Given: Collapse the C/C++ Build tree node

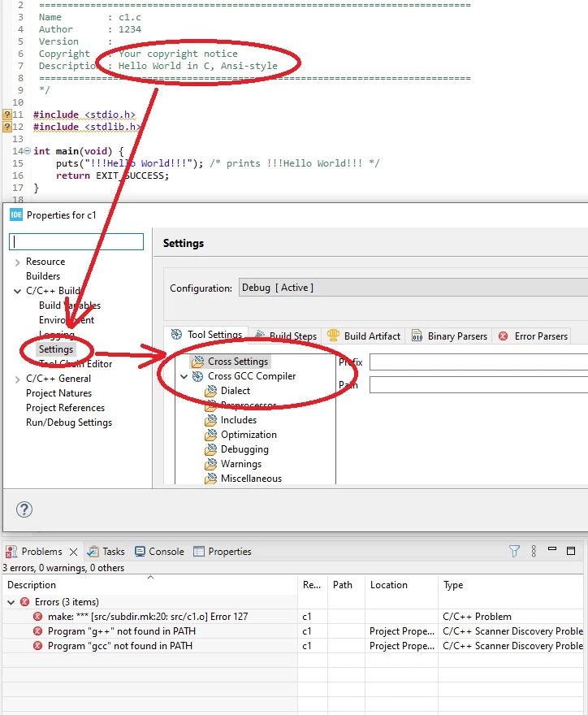Looking at the screenshot, I should pos(17,291).
